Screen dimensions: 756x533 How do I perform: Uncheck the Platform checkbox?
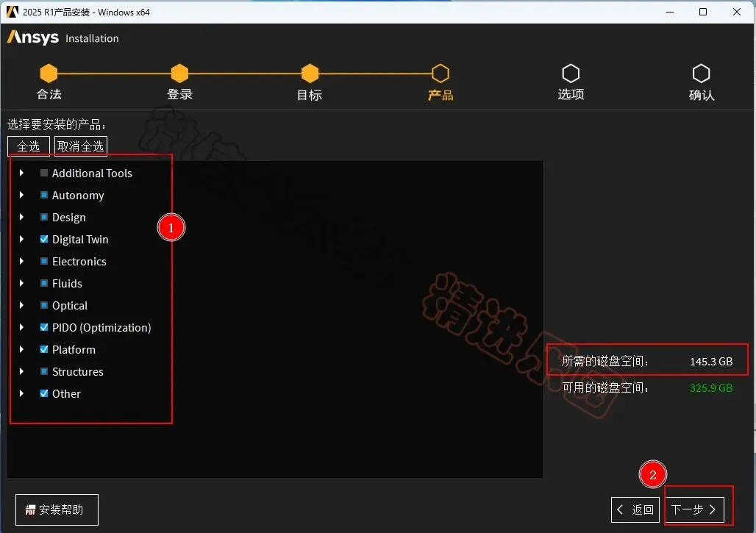pos(44,349)
